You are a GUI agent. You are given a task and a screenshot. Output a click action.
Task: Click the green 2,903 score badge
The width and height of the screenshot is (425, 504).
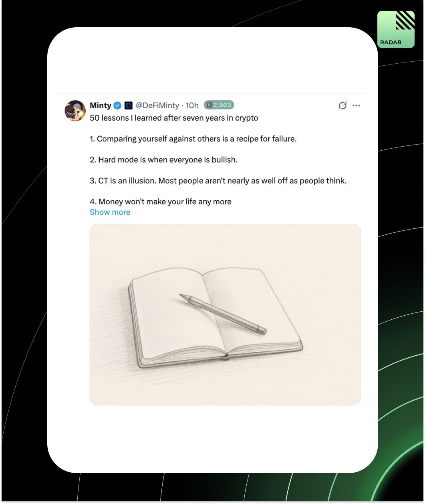pos(219,105)
